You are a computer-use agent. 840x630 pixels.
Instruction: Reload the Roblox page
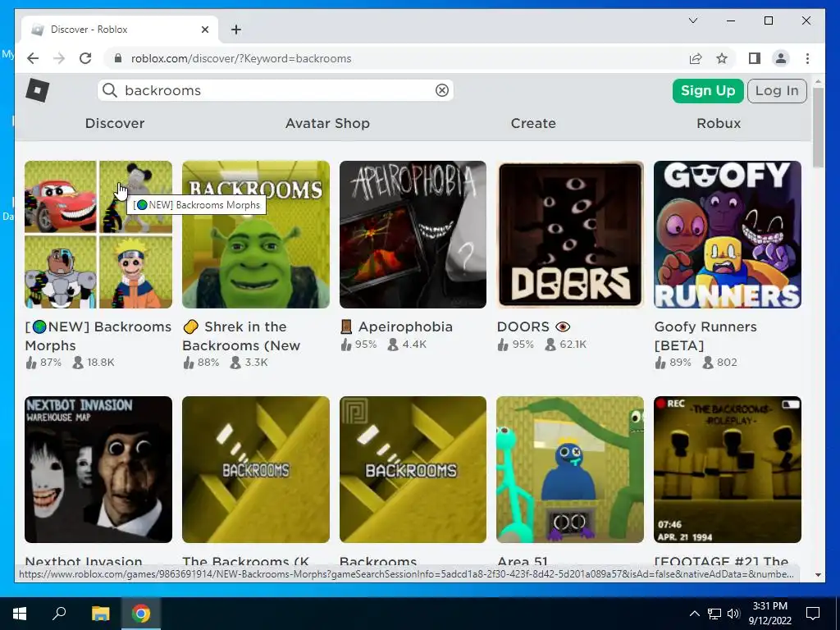(x=85, y=58)
